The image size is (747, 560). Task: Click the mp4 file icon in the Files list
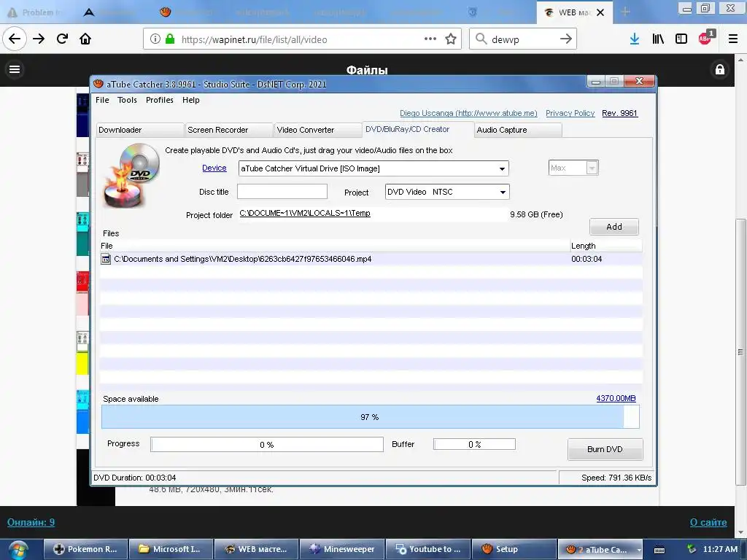pos(106,259)
